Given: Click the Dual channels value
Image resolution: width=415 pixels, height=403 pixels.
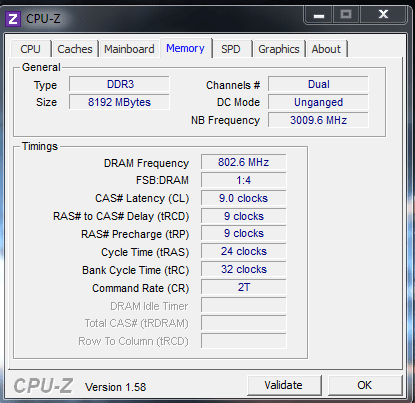Looking at the screenshot, I should click(x=318, y=84).
